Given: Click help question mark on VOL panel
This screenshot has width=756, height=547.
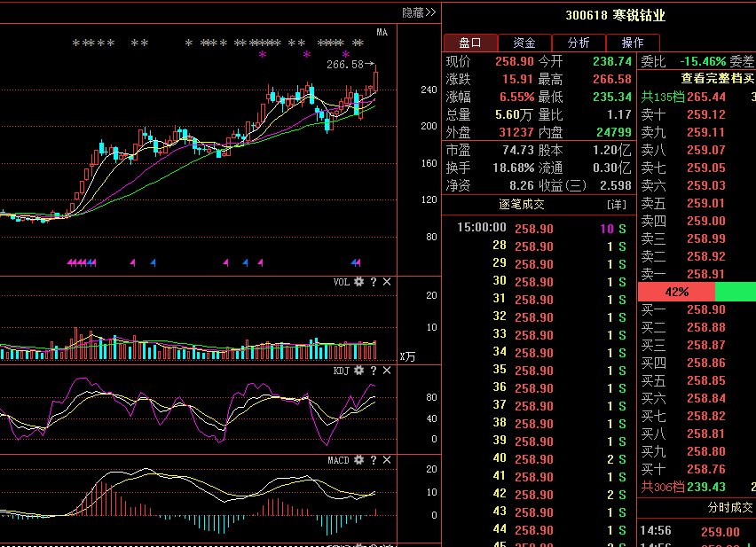Looking at the screenshot, I should (x=374, y=282).
